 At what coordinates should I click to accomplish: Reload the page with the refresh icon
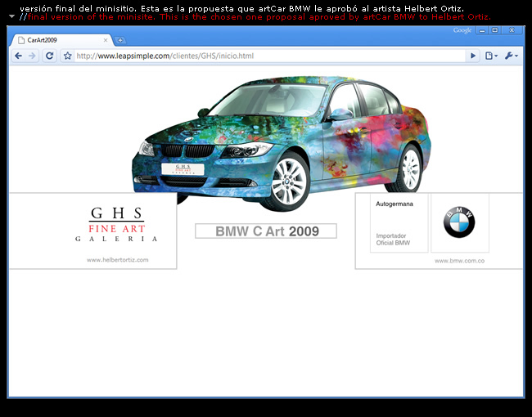tap(50, 56)
